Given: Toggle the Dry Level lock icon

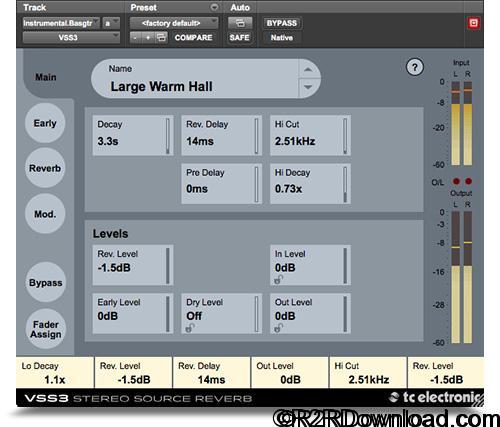Looking at the screenshot, I should [x=190, y=328].
